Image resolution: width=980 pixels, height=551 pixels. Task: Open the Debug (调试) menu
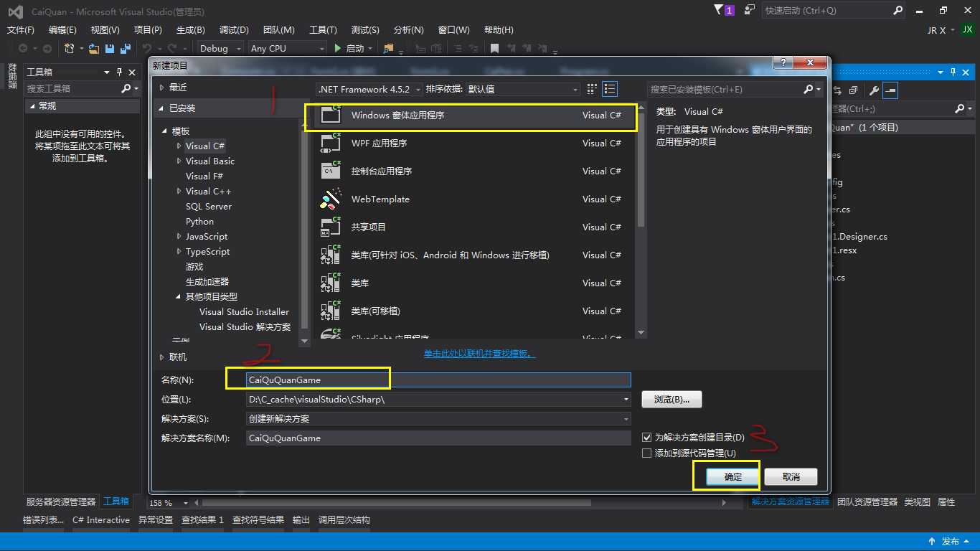pyautogui.click(x=234, y=29)
